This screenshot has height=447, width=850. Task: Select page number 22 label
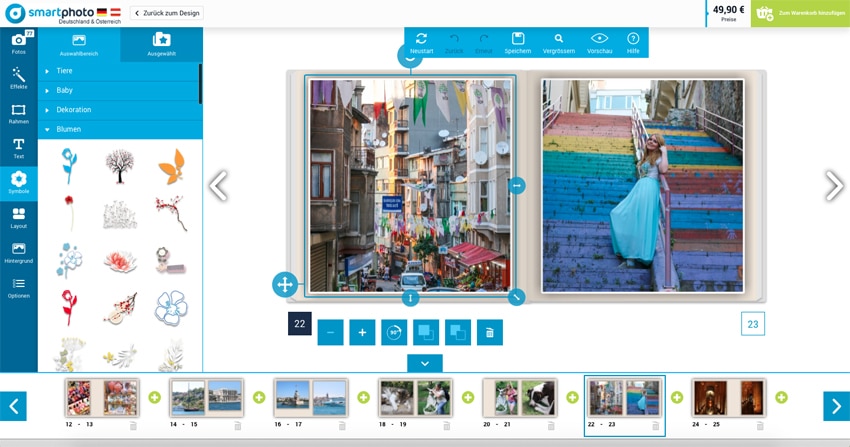pos(300,324)
